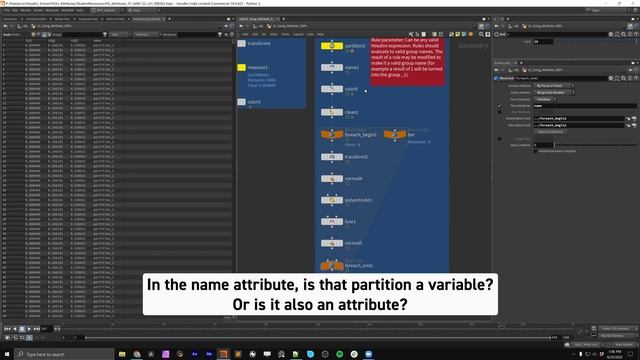Open the Piece Elements dropdown

click(x=545, y=99)
